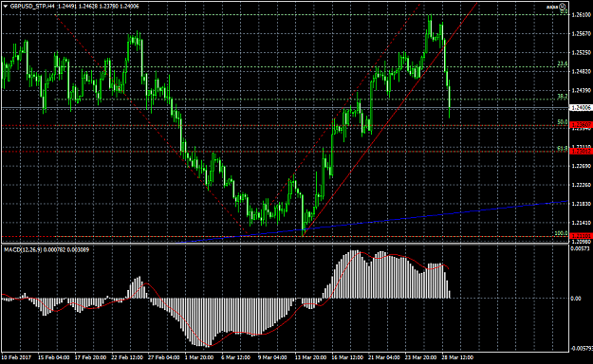Image resolution: width=593 pixels, height=364 pixels.
Task: Click the 1.26100 price scale value
Action: point(582,15)
